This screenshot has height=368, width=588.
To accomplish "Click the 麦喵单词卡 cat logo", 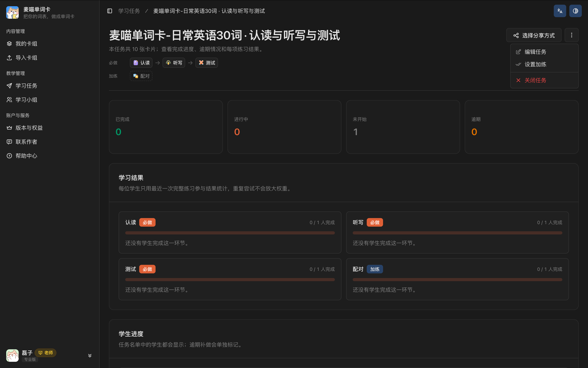I will [x=12, y=12].
